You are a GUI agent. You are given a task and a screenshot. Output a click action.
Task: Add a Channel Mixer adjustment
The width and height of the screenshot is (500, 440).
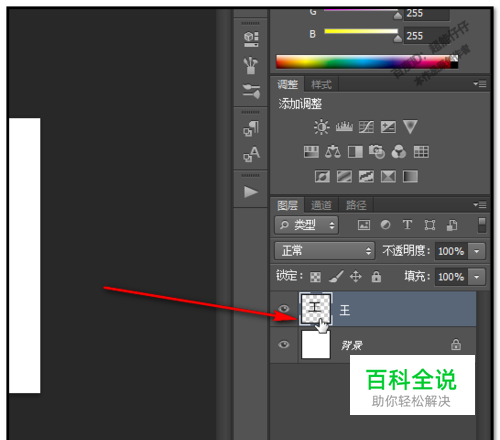[399, 152]
